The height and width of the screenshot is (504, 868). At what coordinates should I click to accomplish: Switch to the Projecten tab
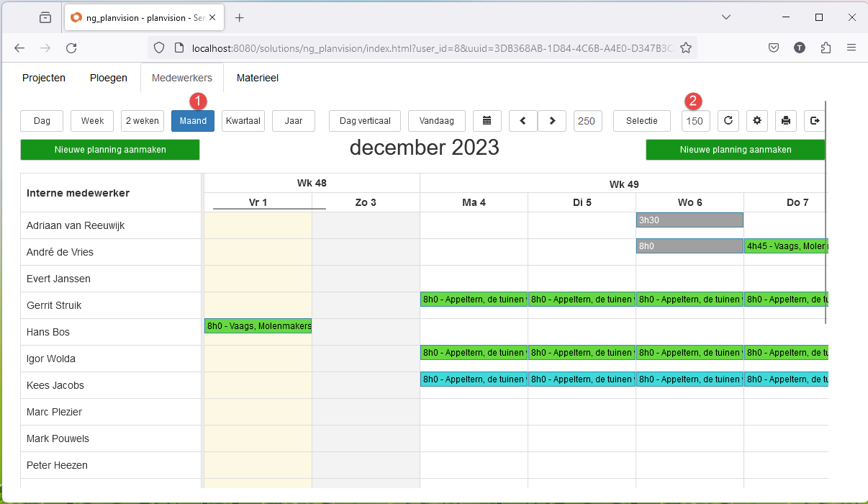(x=44, y=78)
